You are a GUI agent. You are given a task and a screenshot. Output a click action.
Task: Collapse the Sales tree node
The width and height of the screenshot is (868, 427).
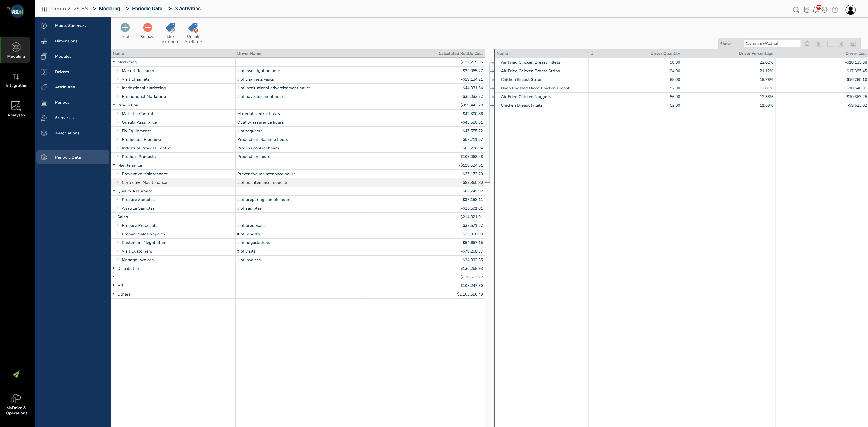[x=114, y=217]
